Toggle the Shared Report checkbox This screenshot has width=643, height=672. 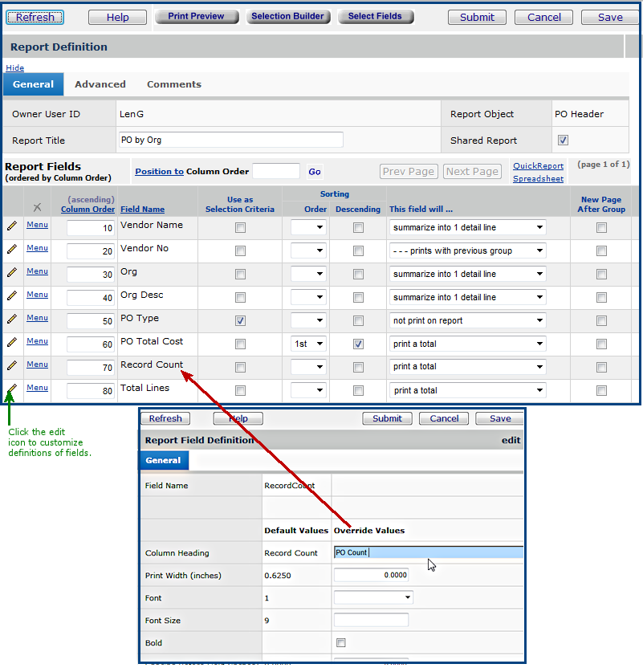(x=563, y=141)
